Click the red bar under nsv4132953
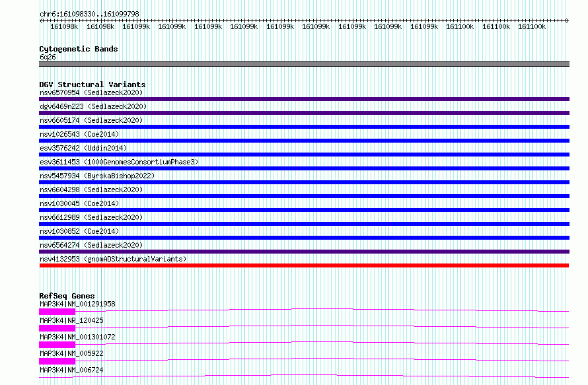 (304, 265)
